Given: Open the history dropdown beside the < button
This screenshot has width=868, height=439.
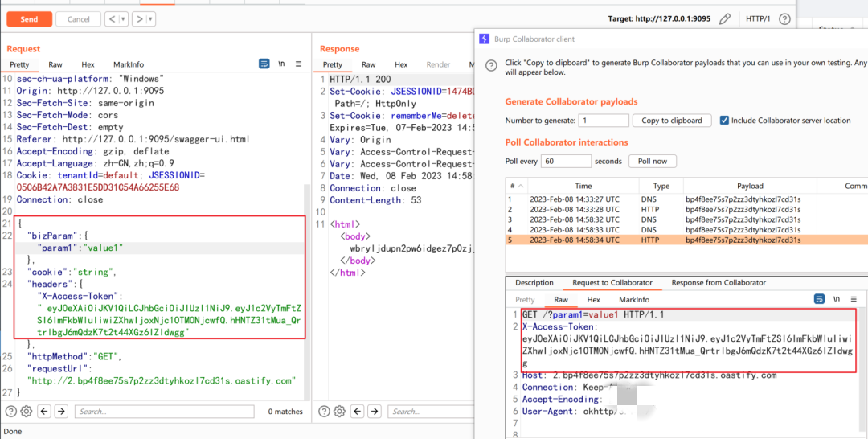Looking at the screenshot, I should [x=124, y=18].
